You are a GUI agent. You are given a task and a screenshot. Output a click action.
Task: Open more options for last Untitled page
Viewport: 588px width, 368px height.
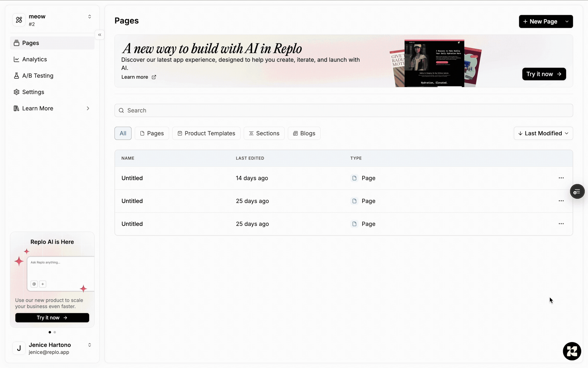coord(561,224)
